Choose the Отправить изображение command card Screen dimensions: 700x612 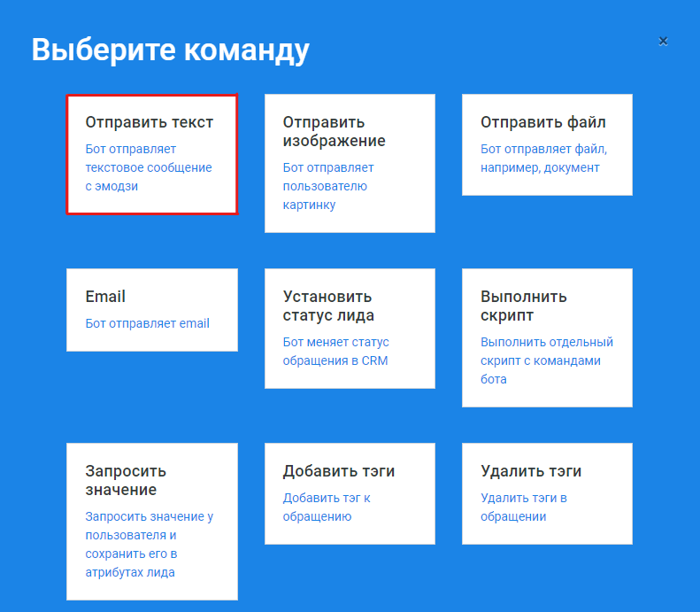click(350, 163)
